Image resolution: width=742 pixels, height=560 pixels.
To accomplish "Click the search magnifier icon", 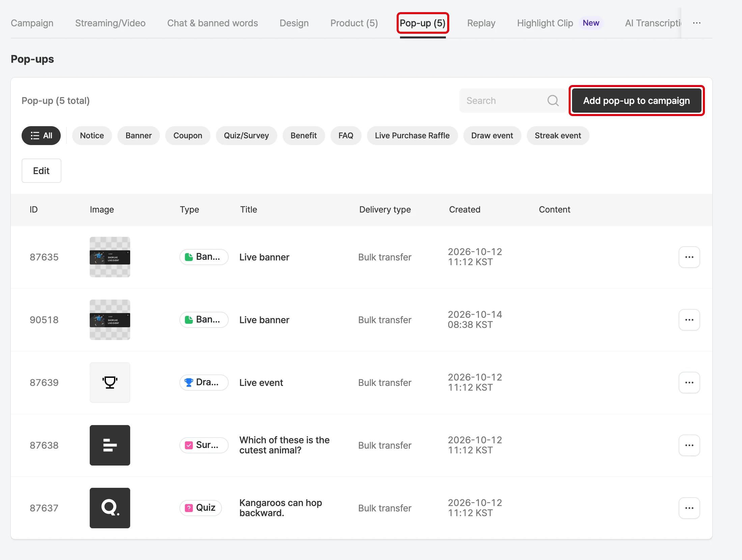I will tap(553, 101).
